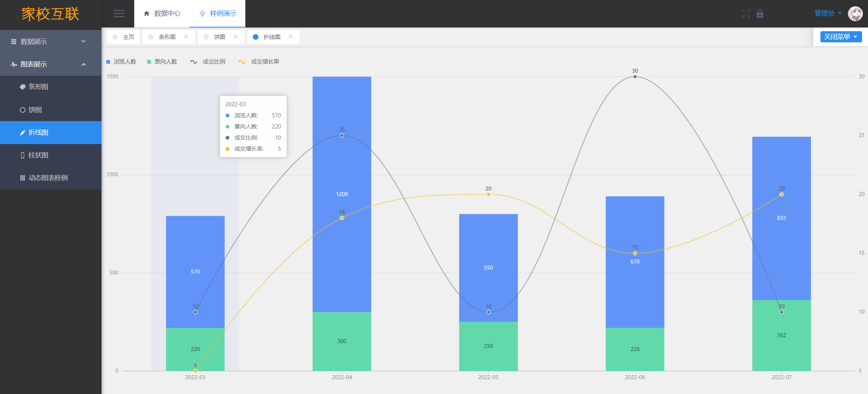
Task: Toggle the 成交比例 legend line series
Action: coord(208,62)
